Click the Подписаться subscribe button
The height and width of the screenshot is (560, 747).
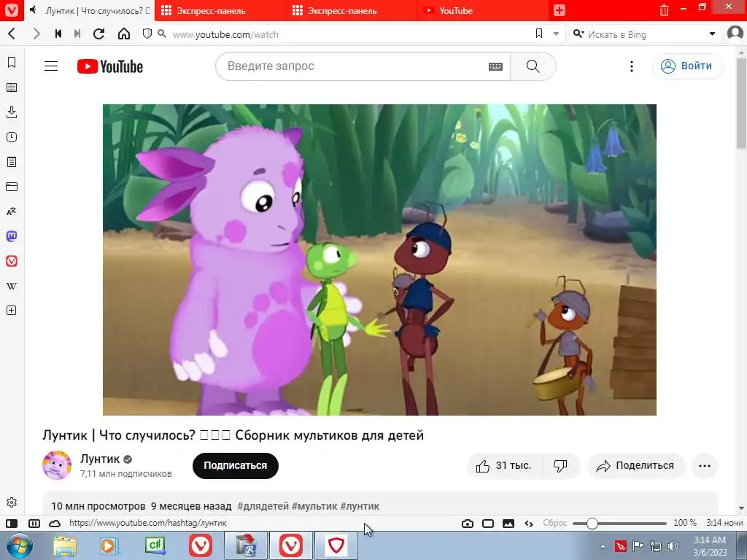236,466
